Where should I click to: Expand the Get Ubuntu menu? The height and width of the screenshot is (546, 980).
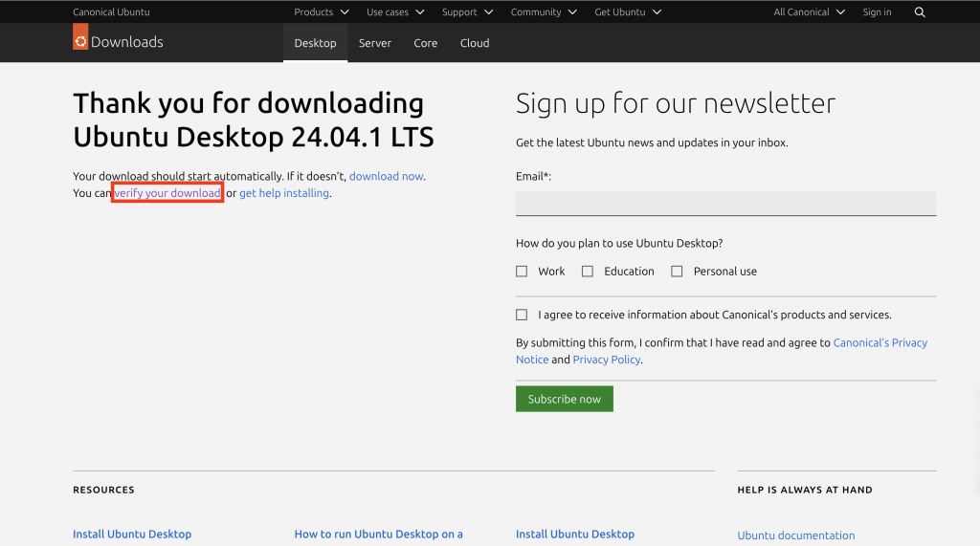628,11
